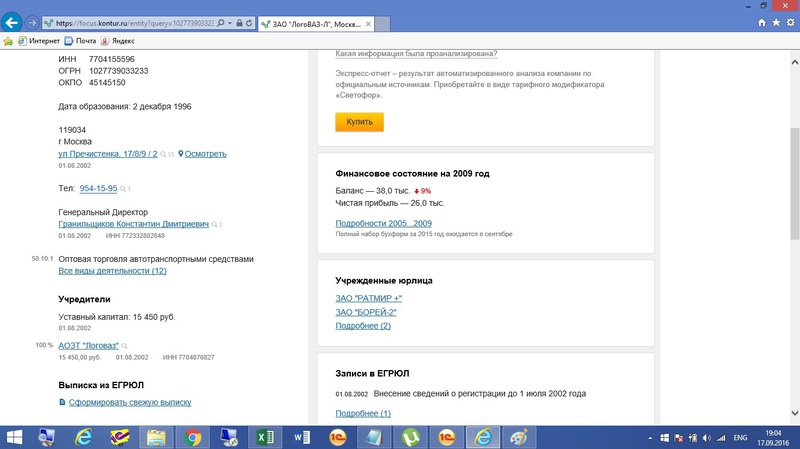Viewport: 800px width, 449px height.
Task: Open Подробности 2005...2009 financial link
Action: 384,223
